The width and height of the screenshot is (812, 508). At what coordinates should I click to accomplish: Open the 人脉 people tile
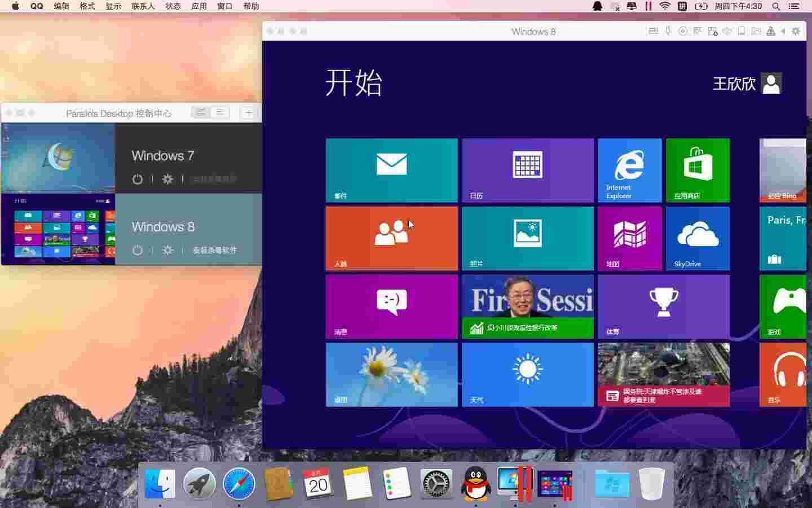pos(391,238)
